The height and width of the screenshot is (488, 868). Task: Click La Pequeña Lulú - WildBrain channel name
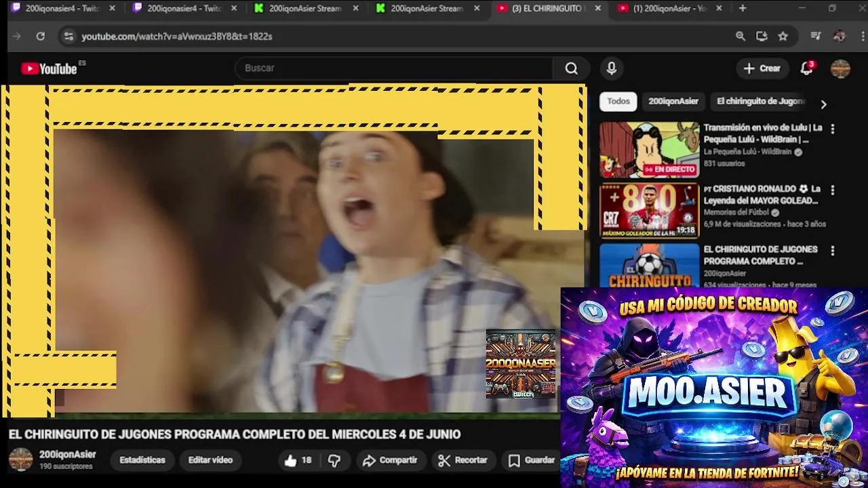[x=749, y=152]
